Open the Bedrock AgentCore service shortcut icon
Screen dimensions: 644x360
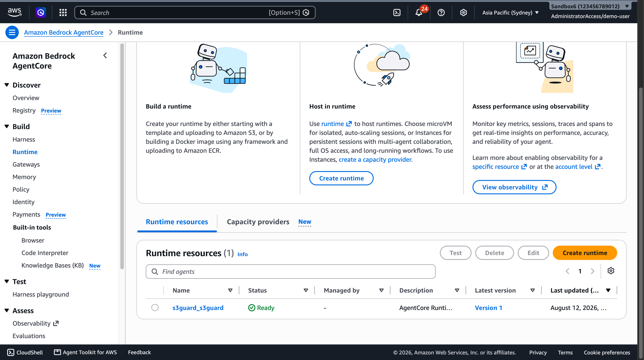click(x=40, y=13)
